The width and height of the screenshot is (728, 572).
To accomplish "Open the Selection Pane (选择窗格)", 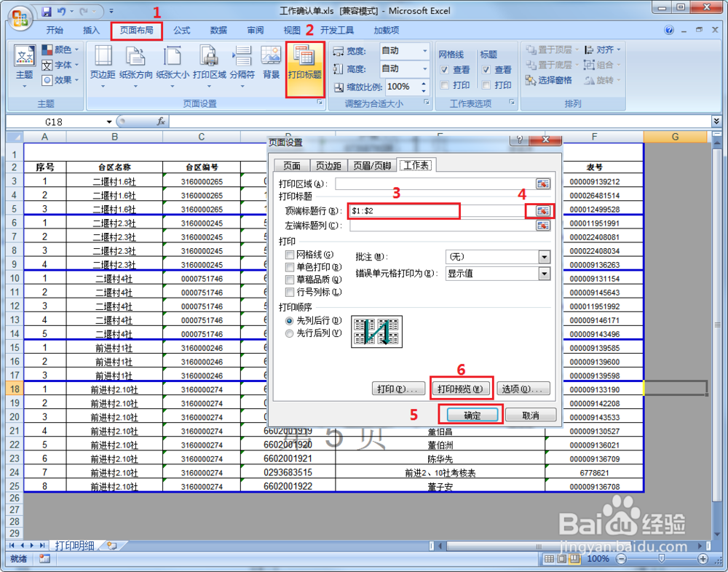I will click(549, 80).
